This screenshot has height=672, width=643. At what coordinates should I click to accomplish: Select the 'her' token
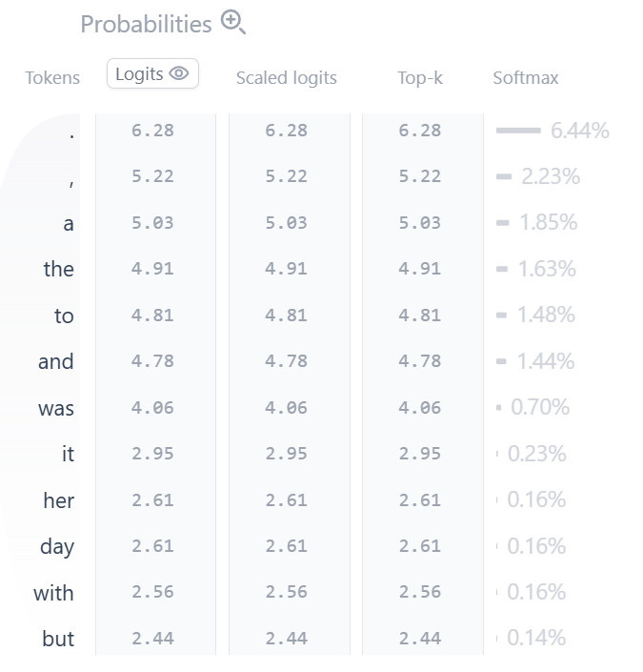pos(59,500)
